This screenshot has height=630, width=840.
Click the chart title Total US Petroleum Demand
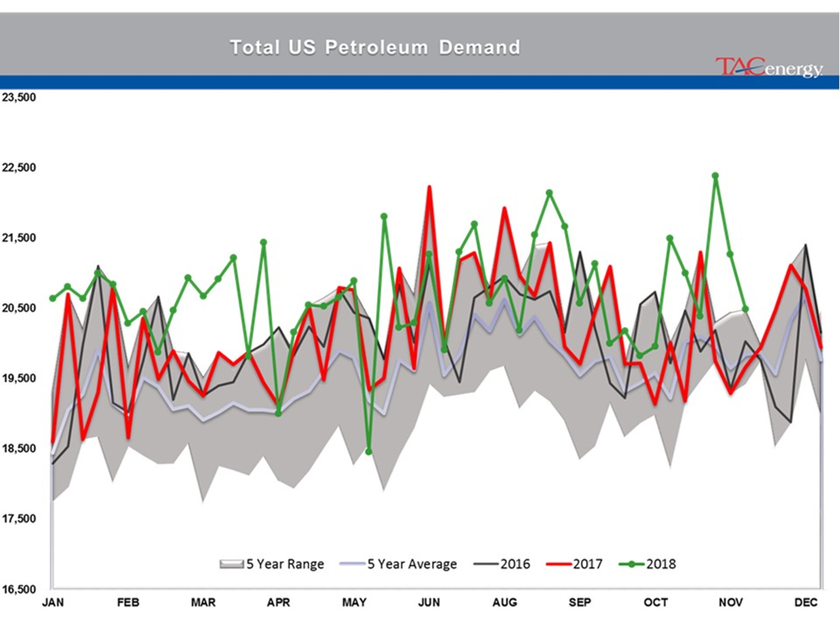(375, 47)
